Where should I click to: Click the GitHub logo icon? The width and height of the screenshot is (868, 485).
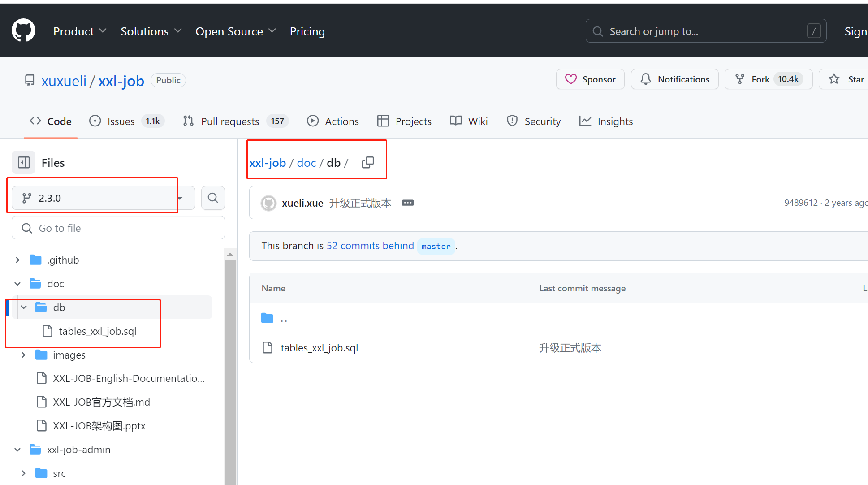click(23, 30)
